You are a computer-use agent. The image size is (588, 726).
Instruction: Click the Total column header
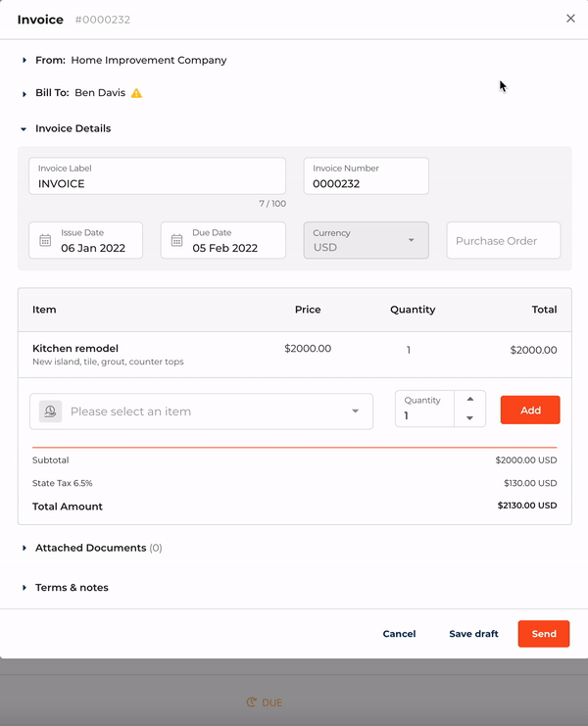544,310
